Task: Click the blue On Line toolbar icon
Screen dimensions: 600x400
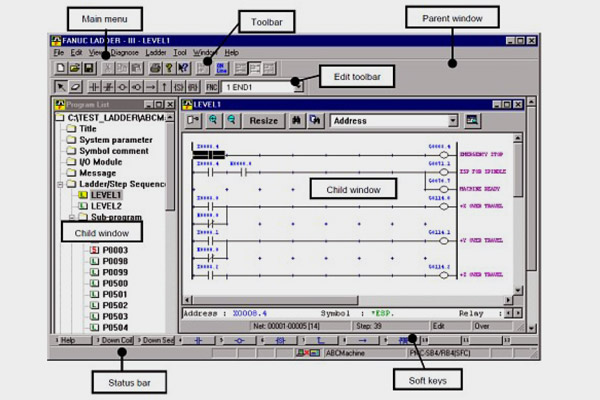Action: tap(221, 68)
